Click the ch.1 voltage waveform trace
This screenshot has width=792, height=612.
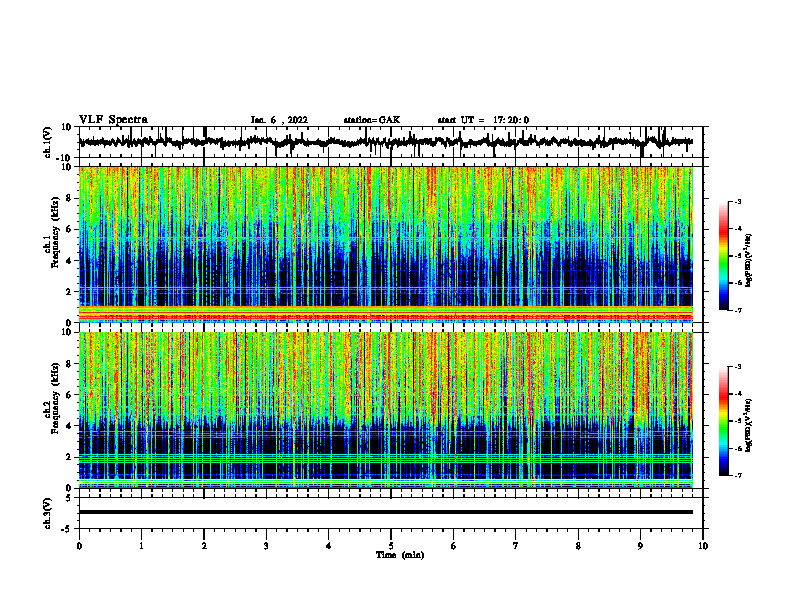click(x=385, y=142)
